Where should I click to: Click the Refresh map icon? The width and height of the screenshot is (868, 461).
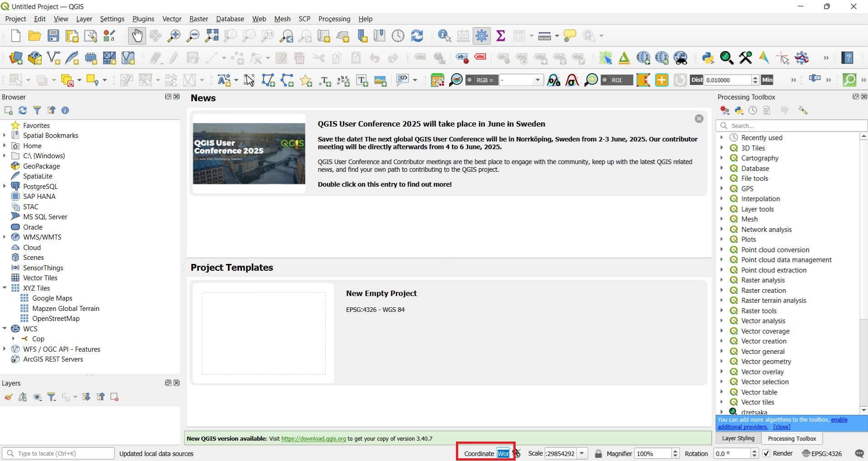(x=417, y=36)
